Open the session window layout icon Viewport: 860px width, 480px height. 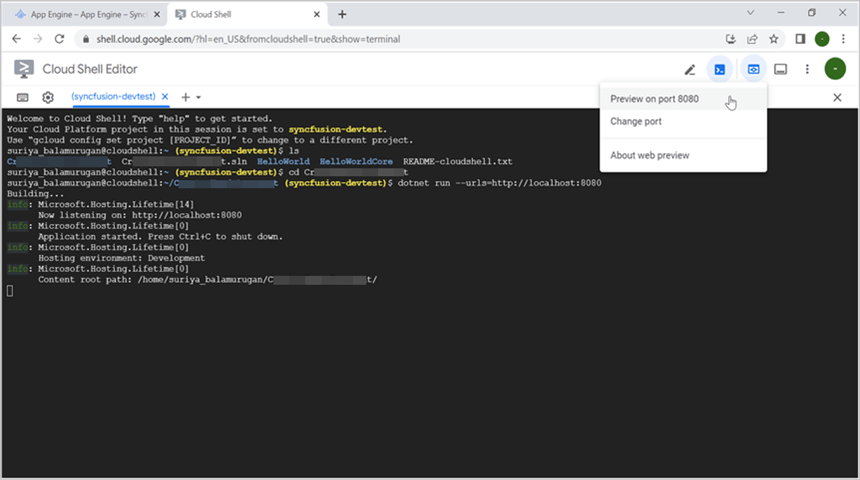coord(780,70)
